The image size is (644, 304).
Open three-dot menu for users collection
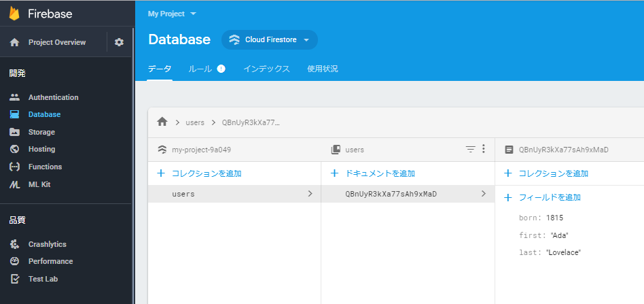tap(484, 149)
